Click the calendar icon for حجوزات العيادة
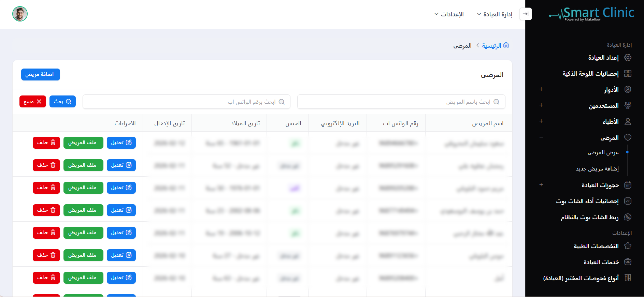Screen dimensions: 644x297 pyautogui.click(x=628, y=185)
